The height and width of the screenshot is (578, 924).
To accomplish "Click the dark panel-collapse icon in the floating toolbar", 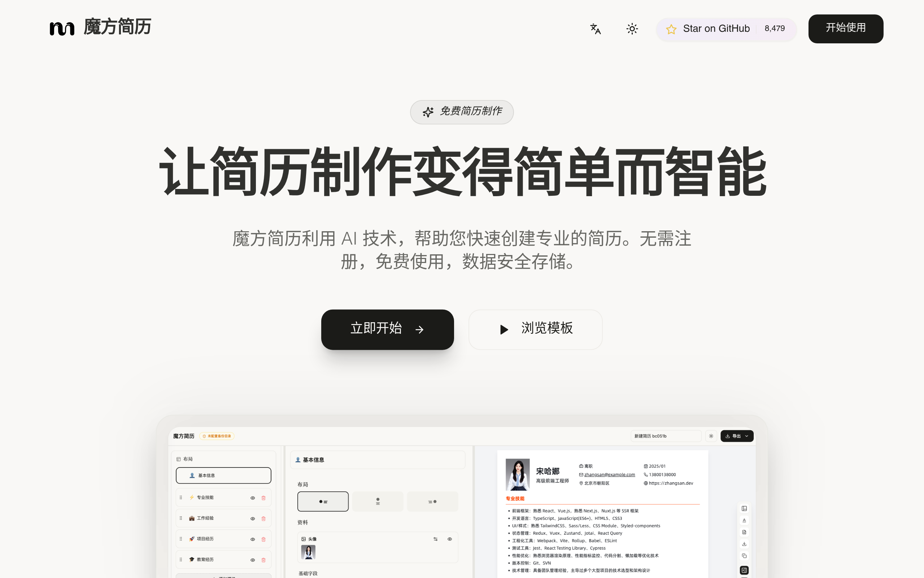I will 744,570.
